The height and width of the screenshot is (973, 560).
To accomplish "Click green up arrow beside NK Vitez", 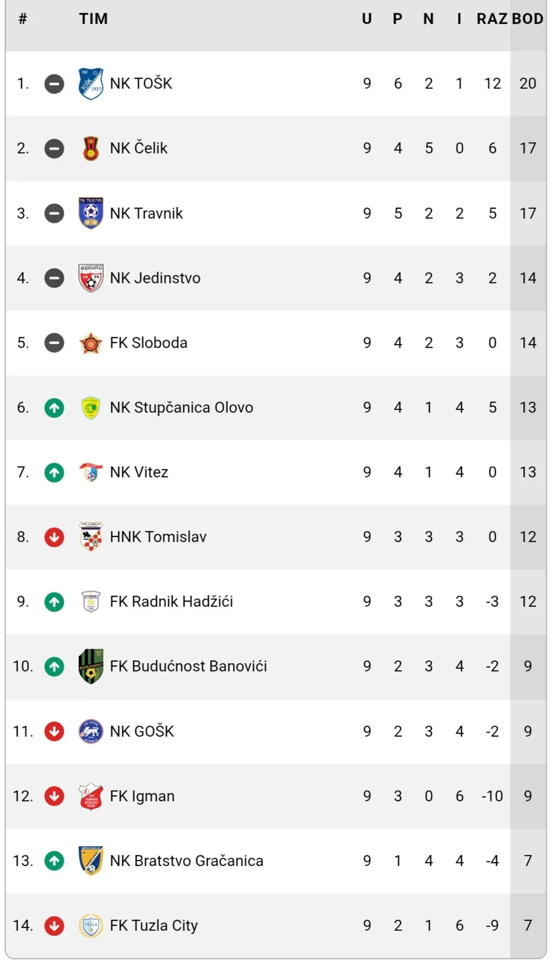I will [54, 473].
